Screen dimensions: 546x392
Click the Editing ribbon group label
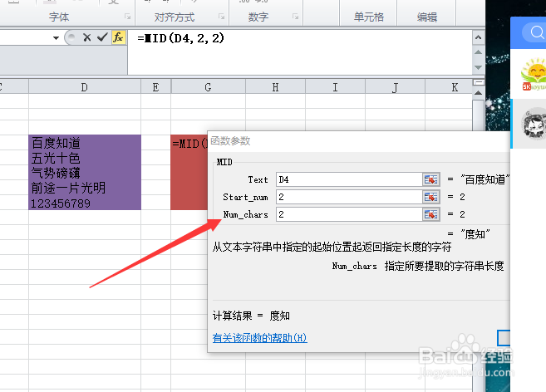(427, 17)
